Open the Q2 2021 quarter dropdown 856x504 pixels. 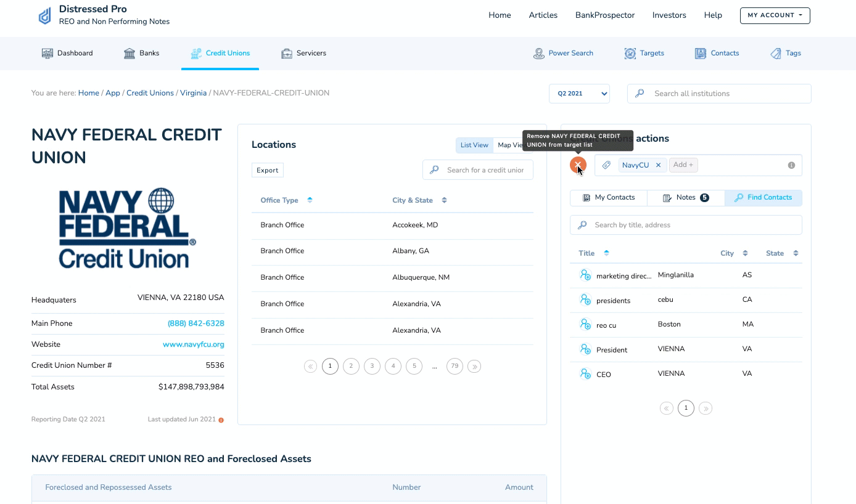tap(579, 94)
